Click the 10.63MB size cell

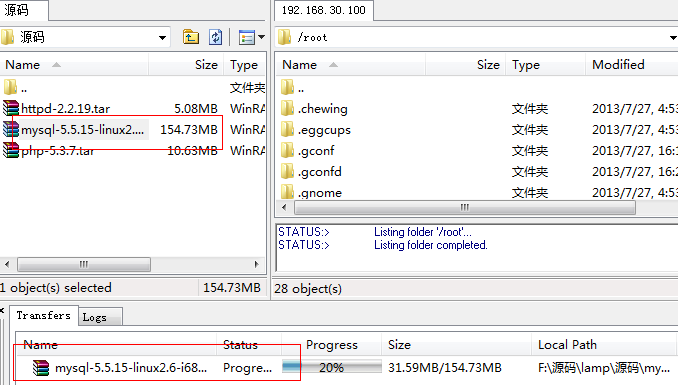[192, 151]
